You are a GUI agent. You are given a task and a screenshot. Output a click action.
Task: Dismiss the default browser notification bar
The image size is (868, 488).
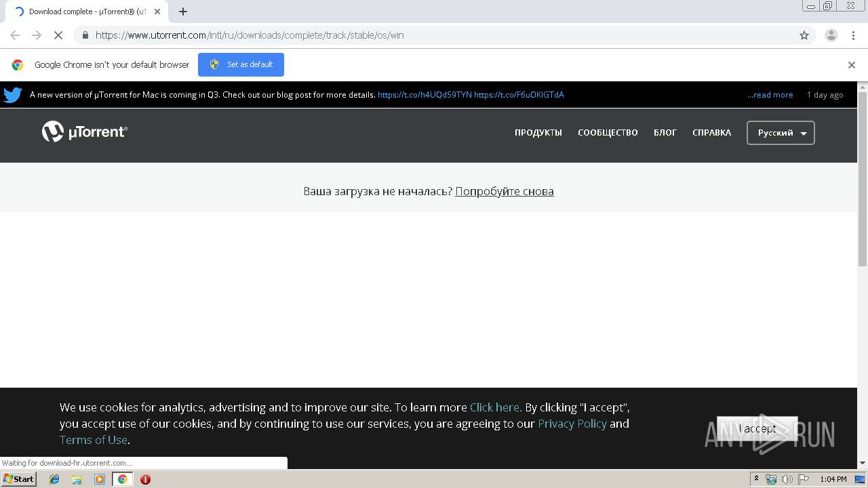coord(852,65)
